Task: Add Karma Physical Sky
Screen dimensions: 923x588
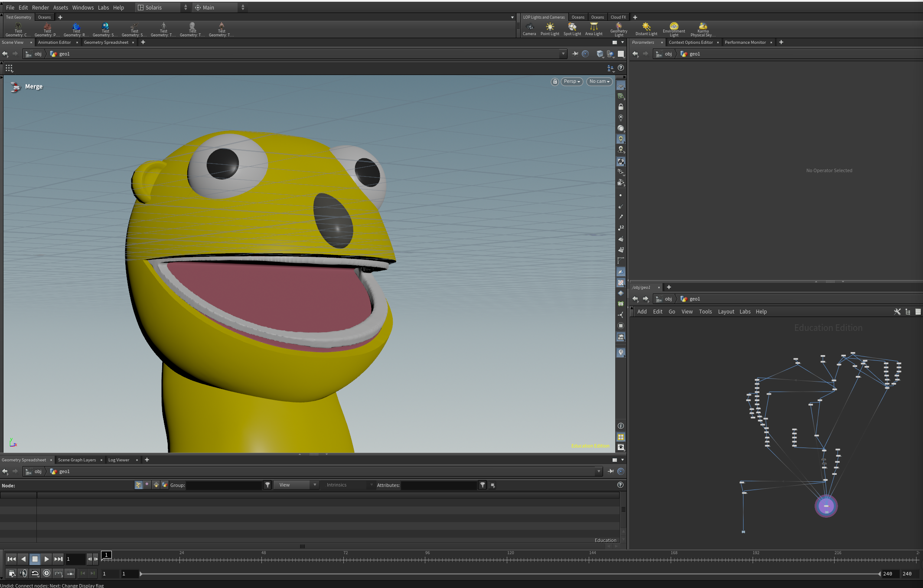Action: tap(703, 29)
